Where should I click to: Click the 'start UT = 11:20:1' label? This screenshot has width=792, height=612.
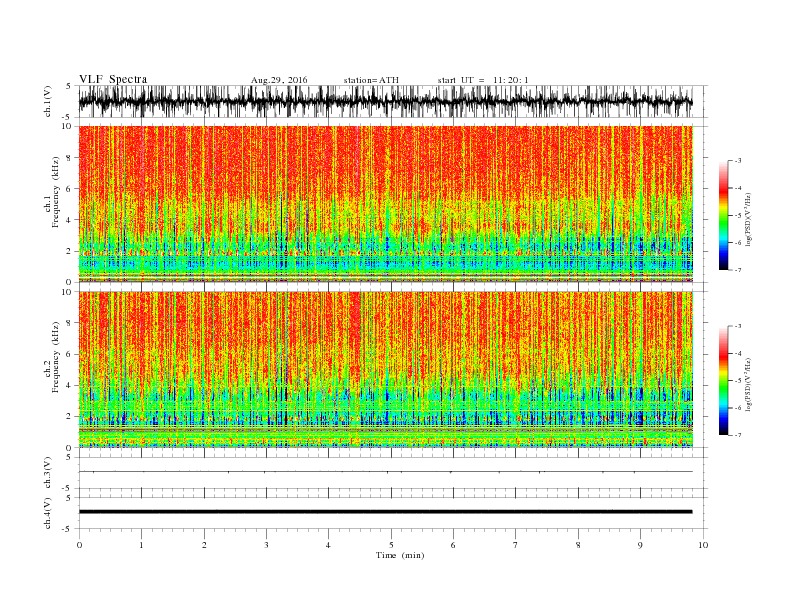tap(483, 80)
